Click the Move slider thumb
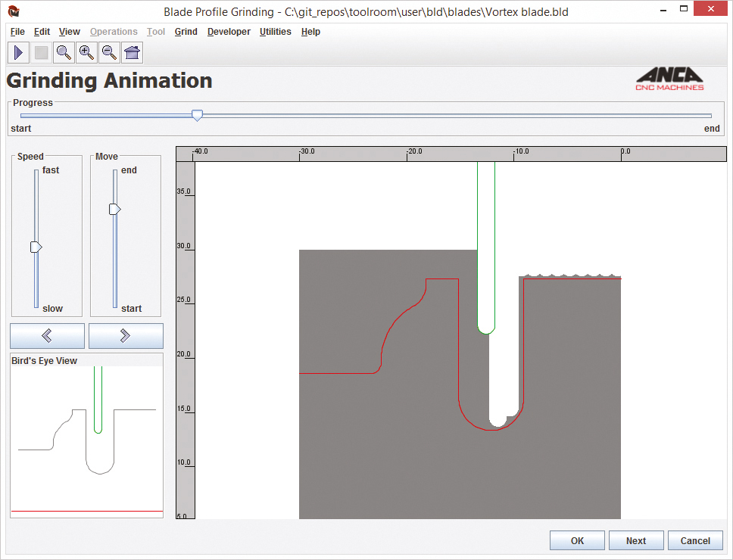Image resolution: width=733 pixels, height=560 pixels. point(115,209)
